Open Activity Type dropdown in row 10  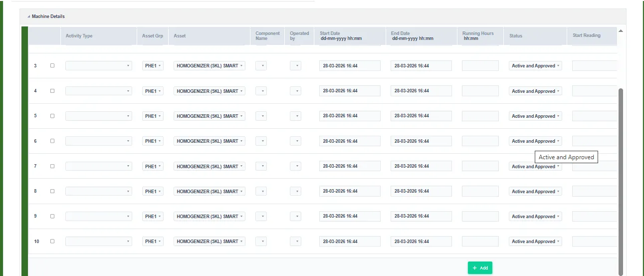[99, 241]
